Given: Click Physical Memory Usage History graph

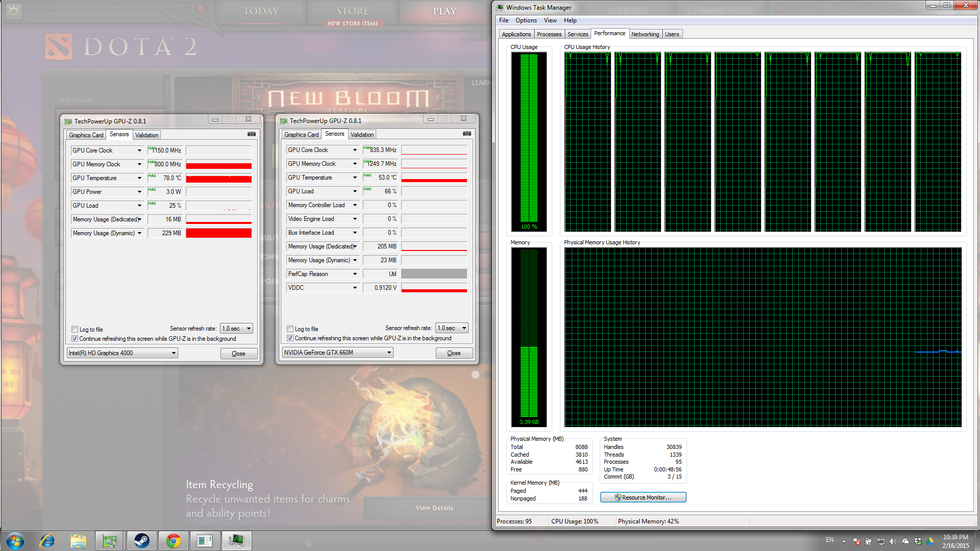Looking at the screenshot, I should click(763, 337).
